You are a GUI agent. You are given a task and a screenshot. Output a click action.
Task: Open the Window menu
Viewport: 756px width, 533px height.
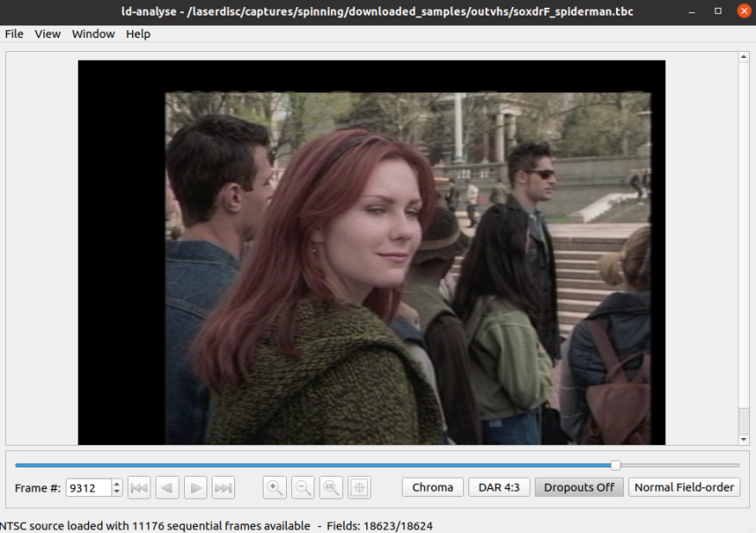[93, 34]
